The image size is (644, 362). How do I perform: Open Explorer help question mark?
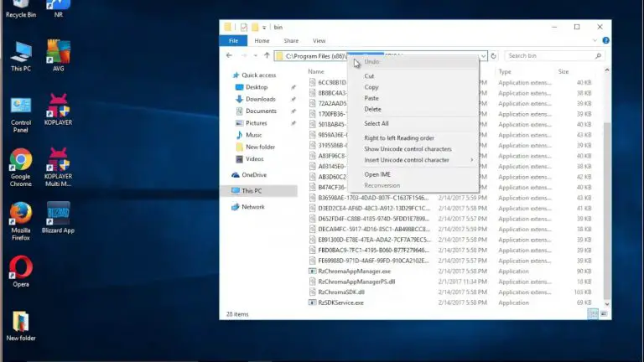click(605, 40)
